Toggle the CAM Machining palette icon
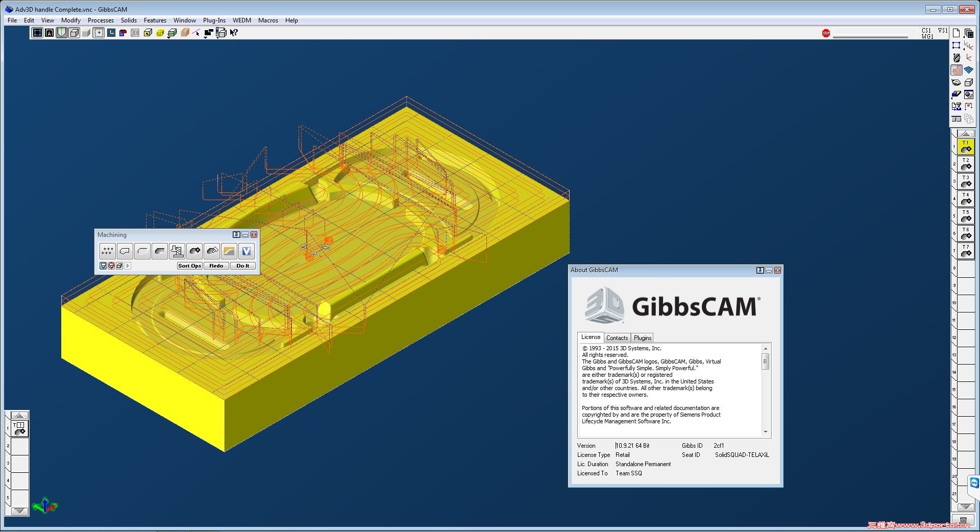The image size is (980, 532). pos(957,70)
